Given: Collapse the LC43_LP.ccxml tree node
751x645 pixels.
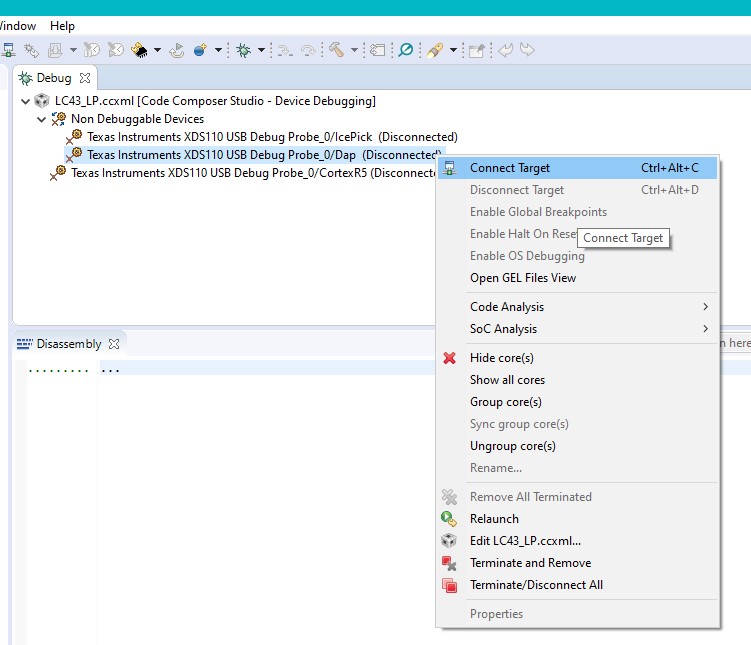Looking at the screenshot, I should pos(25,101).
